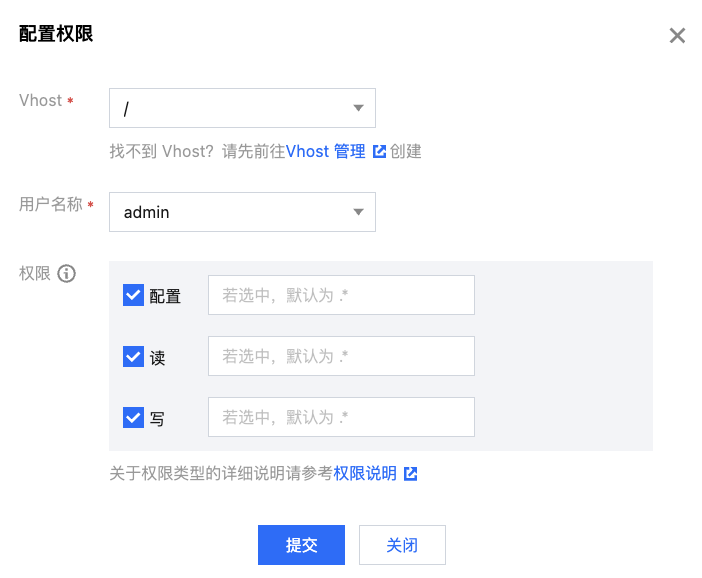Click into the 读 permission input field
The height and width of the screenshot is (578, 702).
click(341, 357)
